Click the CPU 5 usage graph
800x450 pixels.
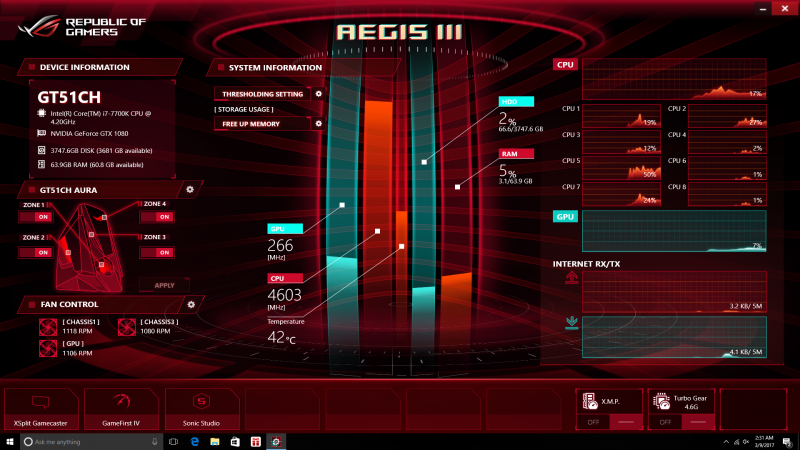[x=621, y=168]
